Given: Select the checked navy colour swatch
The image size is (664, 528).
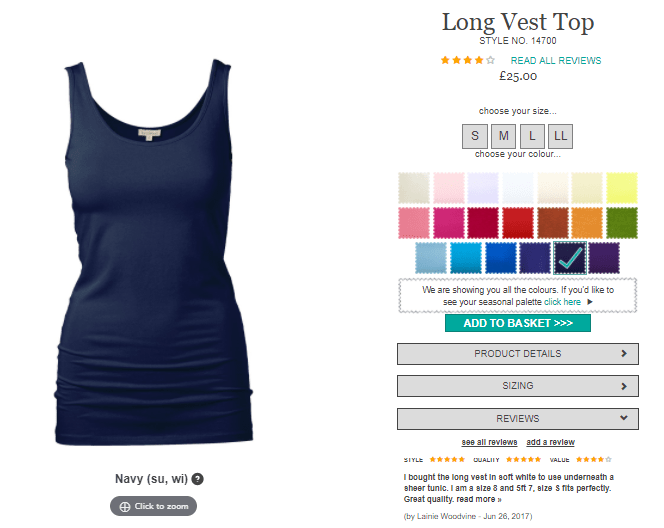Looking at the screenshot, I should click(x=570, y=258).
